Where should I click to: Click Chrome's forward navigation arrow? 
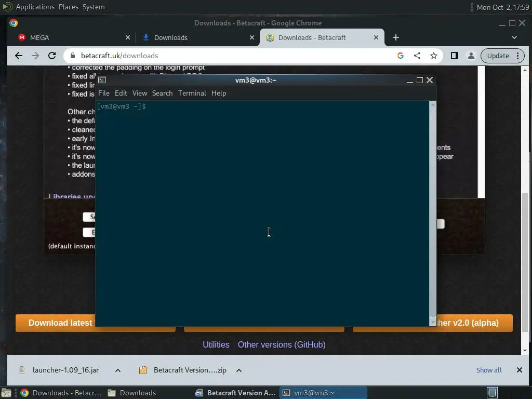tap(35, 56)
